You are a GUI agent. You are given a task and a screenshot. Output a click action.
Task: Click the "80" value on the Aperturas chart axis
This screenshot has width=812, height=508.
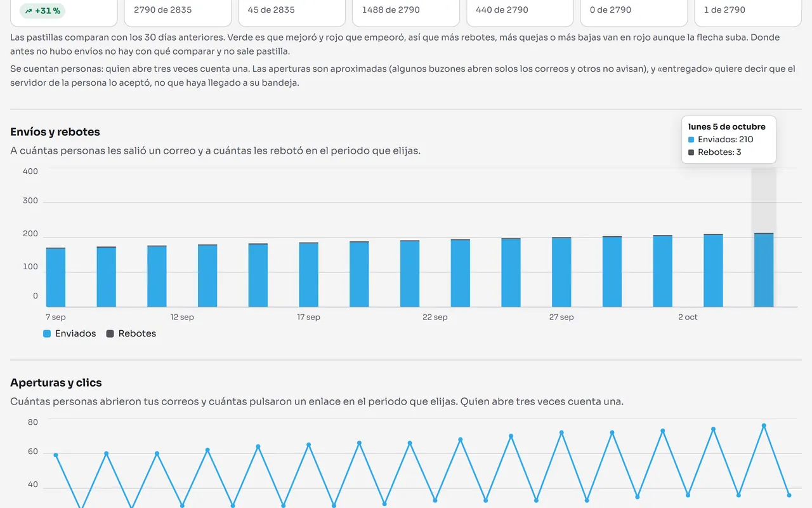click(33, 422)
